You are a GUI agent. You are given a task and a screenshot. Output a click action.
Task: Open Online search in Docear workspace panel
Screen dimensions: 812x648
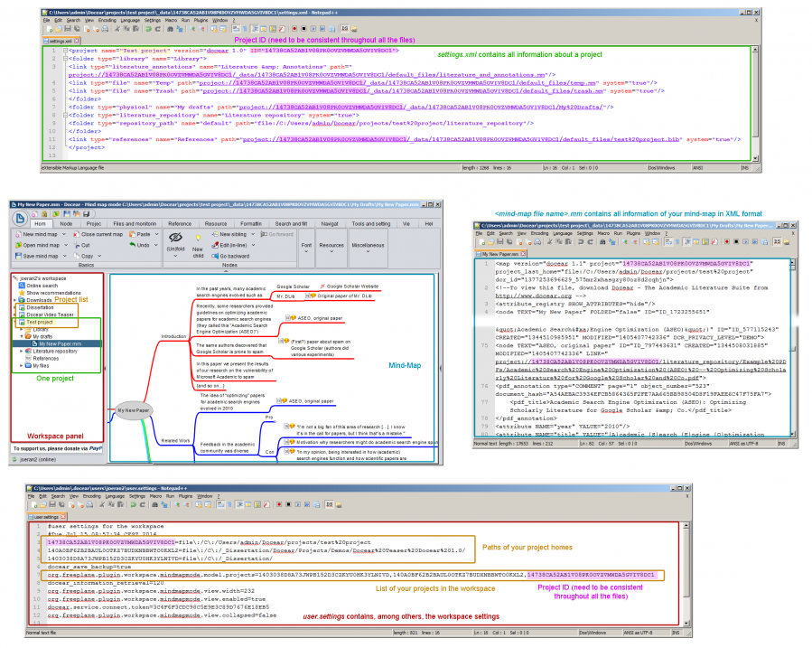coord(38,286)
